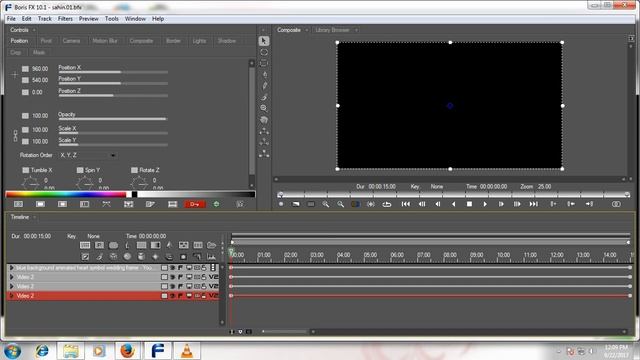Toggle the Tumble X checkbox
The image size is (640, 360).
tap(26, 170)
